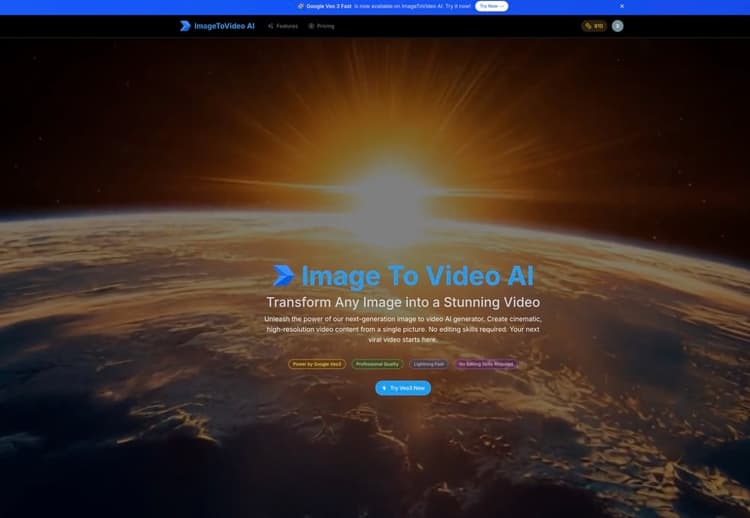The image size is (750, 518).
Task: Click the ImageToVideo AI logo arrow icon
Action: [x=185, y=26]
